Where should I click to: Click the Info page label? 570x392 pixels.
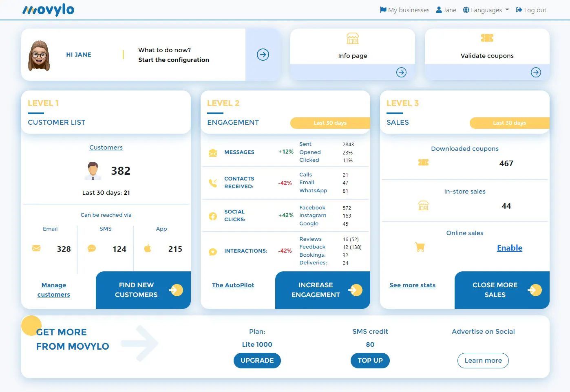click(353, 56)
